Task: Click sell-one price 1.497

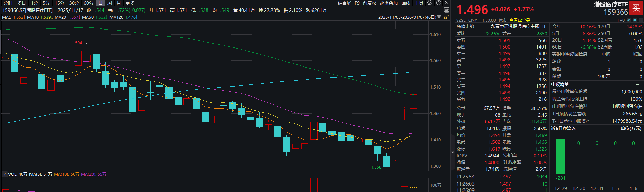Action: point(504,66)
